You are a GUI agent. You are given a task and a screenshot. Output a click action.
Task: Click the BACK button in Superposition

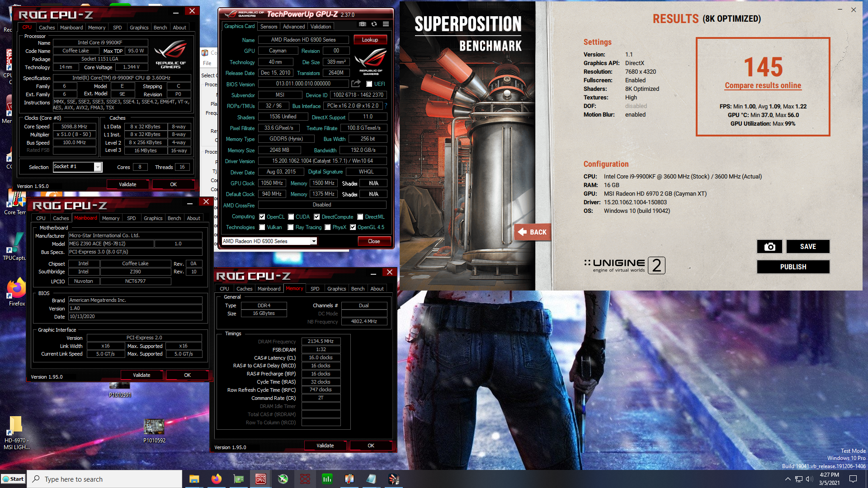[x=533, y=232]
